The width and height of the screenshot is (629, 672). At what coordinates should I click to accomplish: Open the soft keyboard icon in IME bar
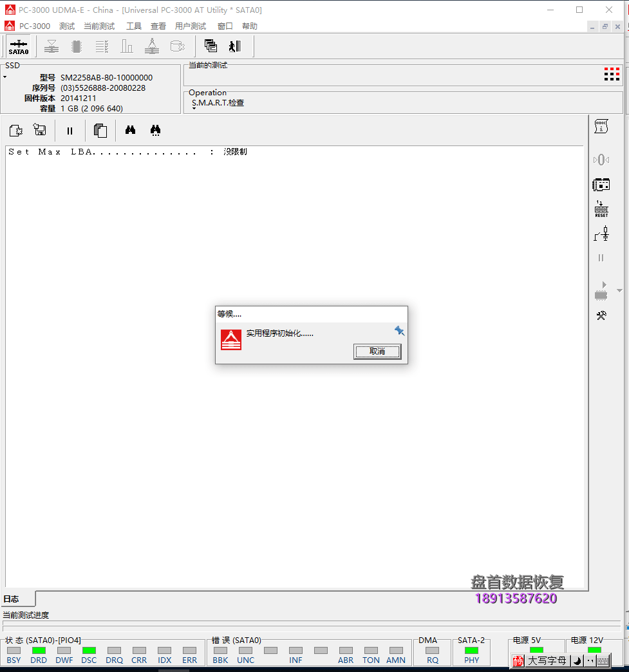(603, 661)
